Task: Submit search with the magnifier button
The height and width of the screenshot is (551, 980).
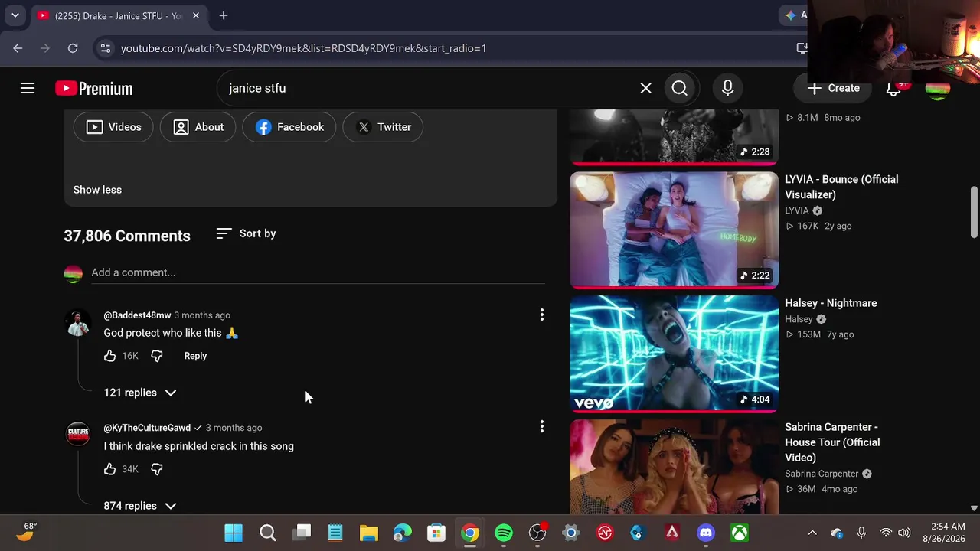Action: [x=680, y=88]
